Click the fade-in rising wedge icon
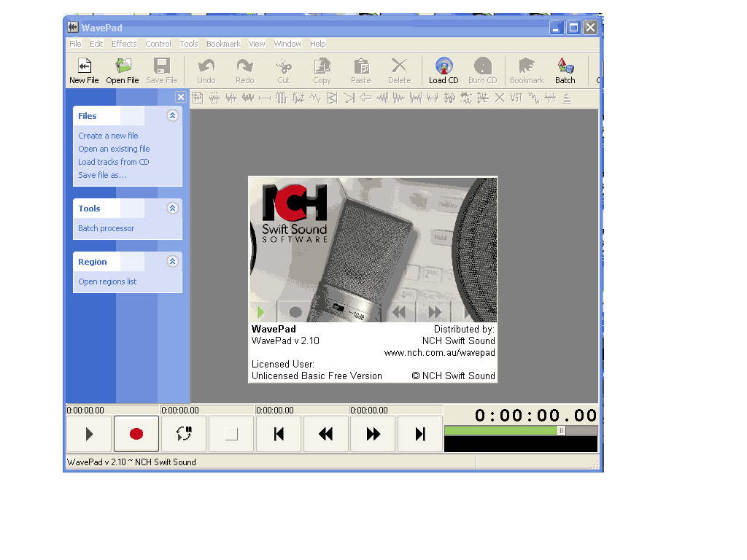 [x=382, y=98]
